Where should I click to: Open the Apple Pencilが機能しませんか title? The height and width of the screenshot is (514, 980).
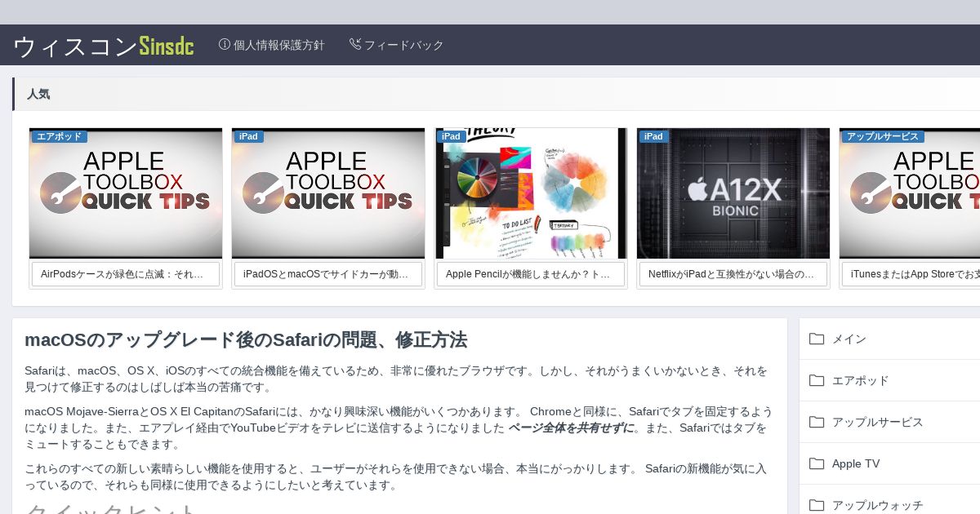pos(531,274)
